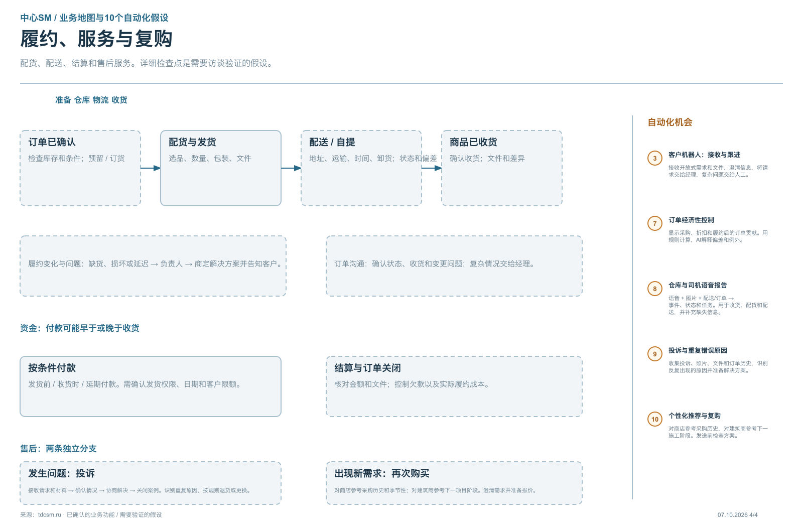Screen dimensions: 803x532
Task: Click the 自动化机会 sidebar heading
Action: [x=670, y=122]
